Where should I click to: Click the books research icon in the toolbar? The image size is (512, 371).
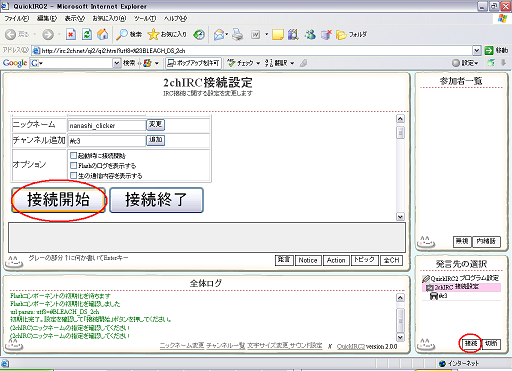pos(293,35)
